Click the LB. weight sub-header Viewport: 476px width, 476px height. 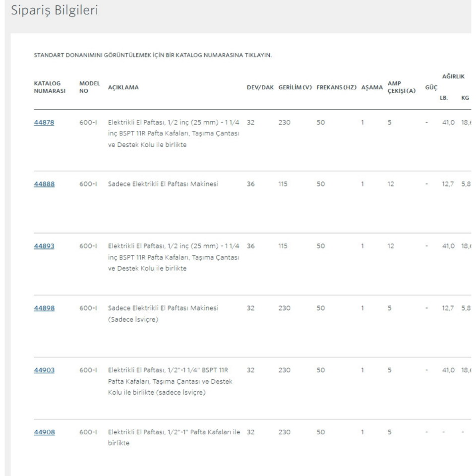point(443,98)
